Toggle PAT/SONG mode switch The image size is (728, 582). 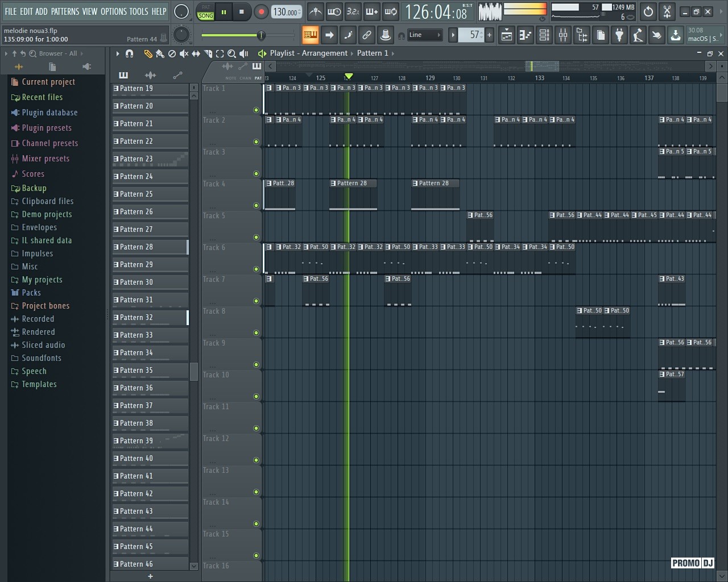point(205,11)
